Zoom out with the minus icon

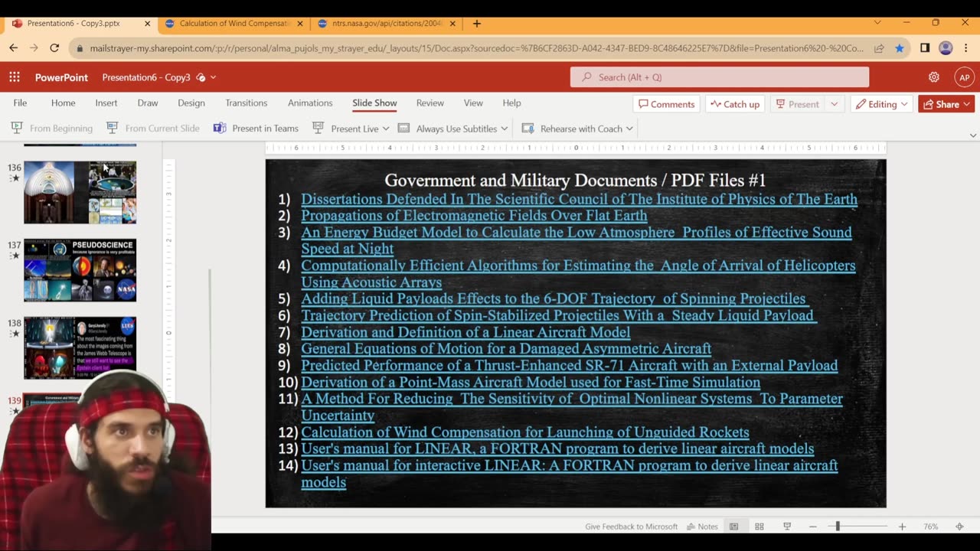813,527
